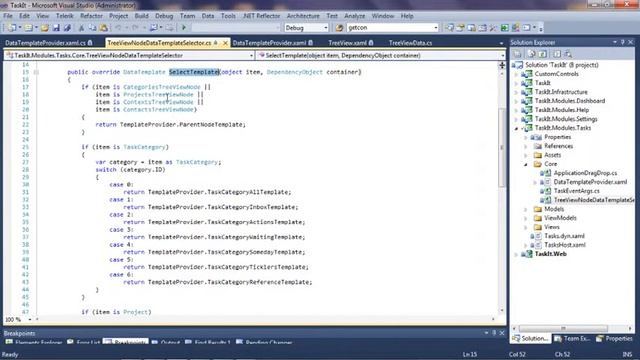
Task: Click the Extension Manager toolbar icon
Action: coord(516,28)
